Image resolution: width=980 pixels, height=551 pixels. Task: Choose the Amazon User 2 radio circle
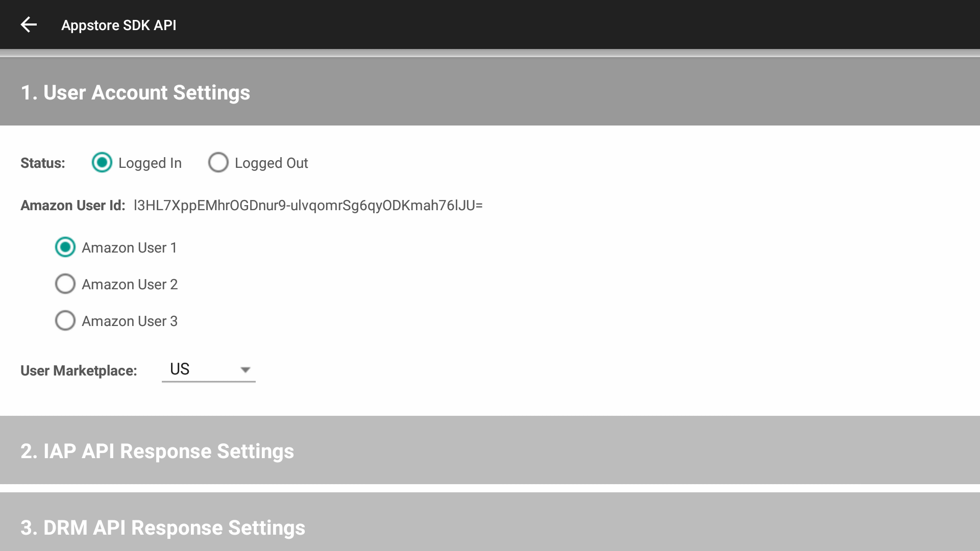pos(65,284)
